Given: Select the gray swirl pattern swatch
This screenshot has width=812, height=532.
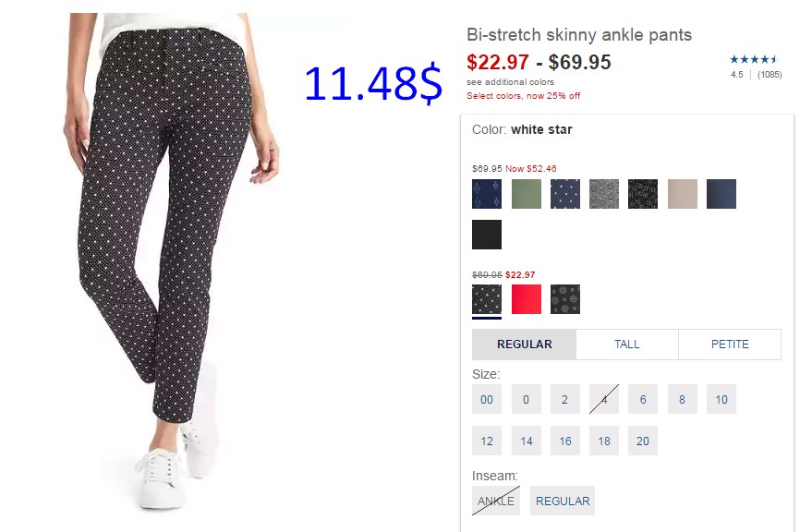Looking at the screenshot, I should tap(604, 194).
